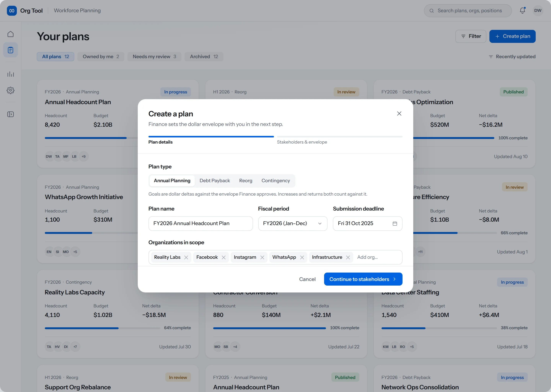
Task: Remove the Reality Labs org chip
Action: point(186,257)
